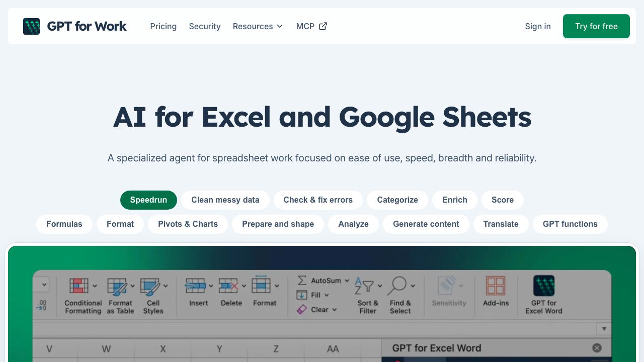This screenshot has height=362, width=644.
Task: Switch to Generate content tab
Action: click(x=426, y=224)
